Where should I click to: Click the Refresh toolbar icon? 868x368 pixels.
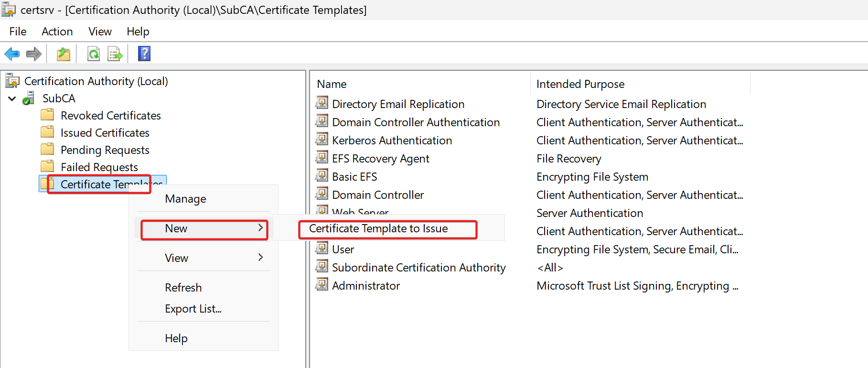click(x=94, y=54)
